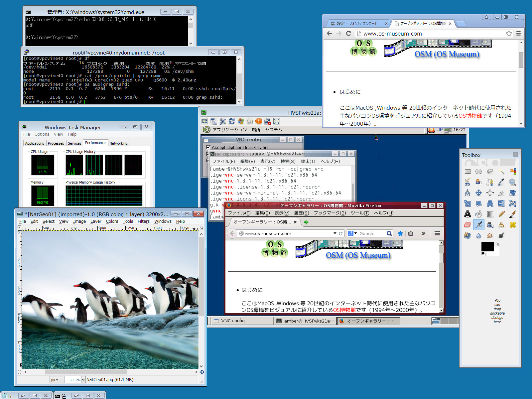Activate the Zoom magnifier tool in Toolbox
This screenshot has width=532, height=399.
click(x=513, y=182)
